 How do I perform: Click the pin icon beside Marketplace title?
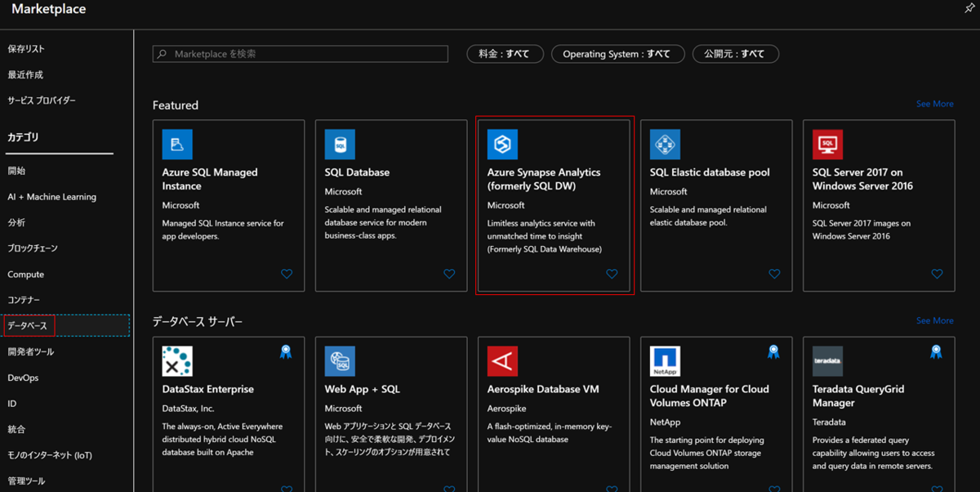969,8
